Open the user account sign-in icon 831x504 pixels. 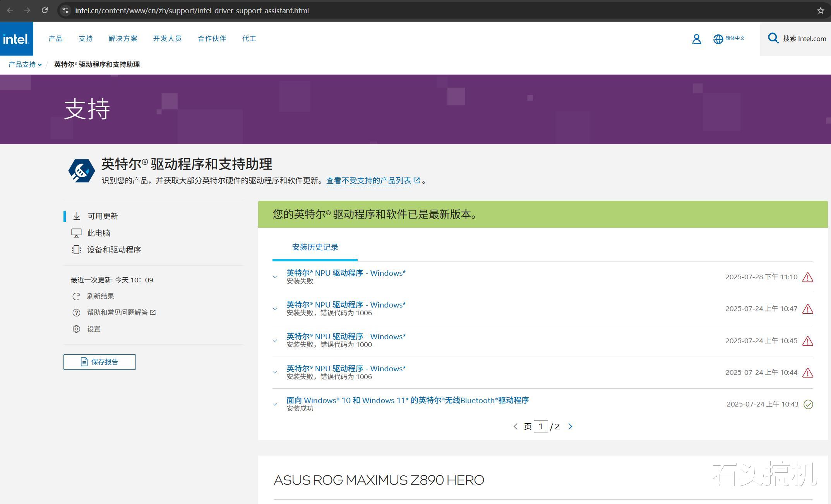696,39
